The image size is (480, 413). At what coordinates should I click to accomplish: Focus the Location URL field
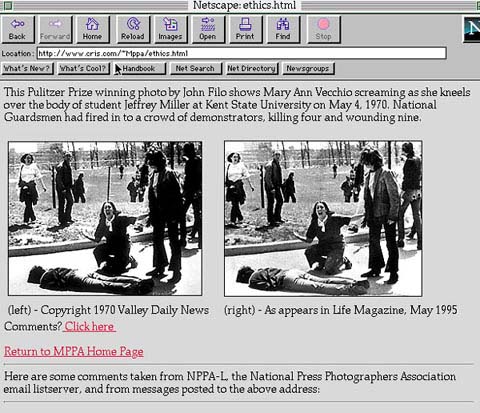point(242,53)
